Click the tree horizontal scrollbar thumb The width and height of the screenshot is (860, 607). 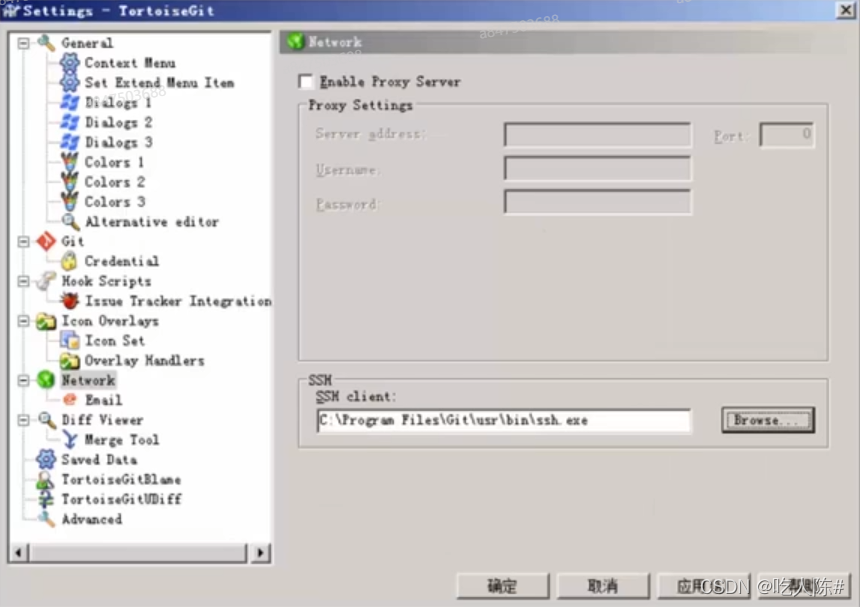(x=138, y=553)
